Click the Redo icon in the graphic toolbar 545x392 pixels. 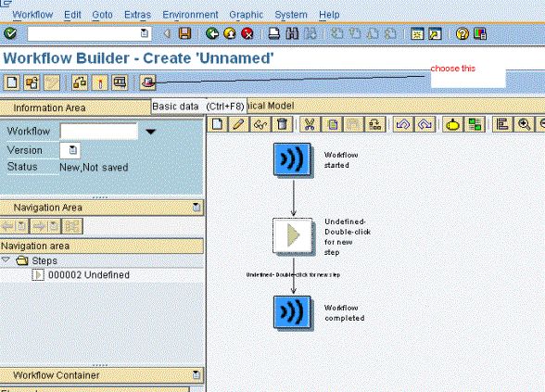425,124
